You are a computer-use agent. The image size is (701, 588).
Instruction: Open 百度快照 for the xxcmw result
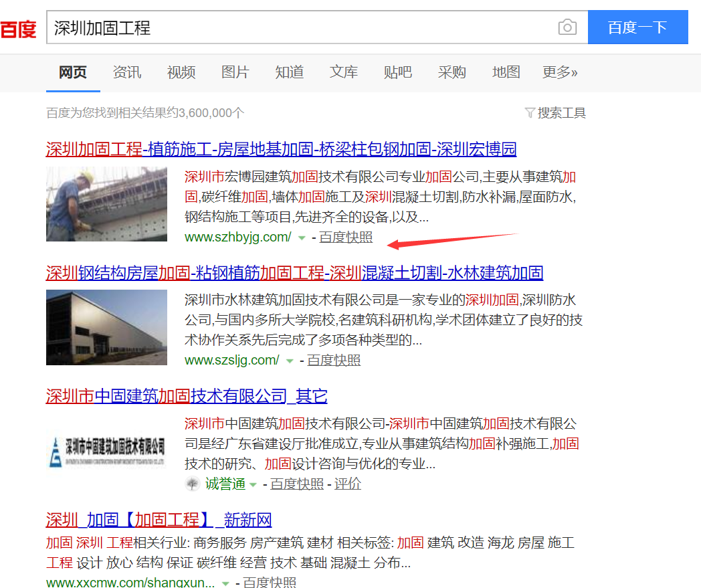click(270, 582)
